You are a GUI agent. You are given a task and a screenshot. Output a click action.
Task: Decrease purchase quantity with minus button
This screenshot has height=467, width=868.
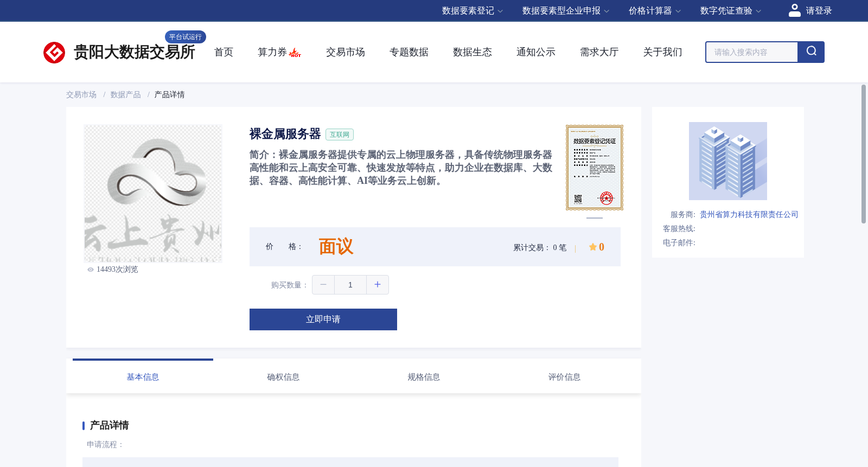323,285
